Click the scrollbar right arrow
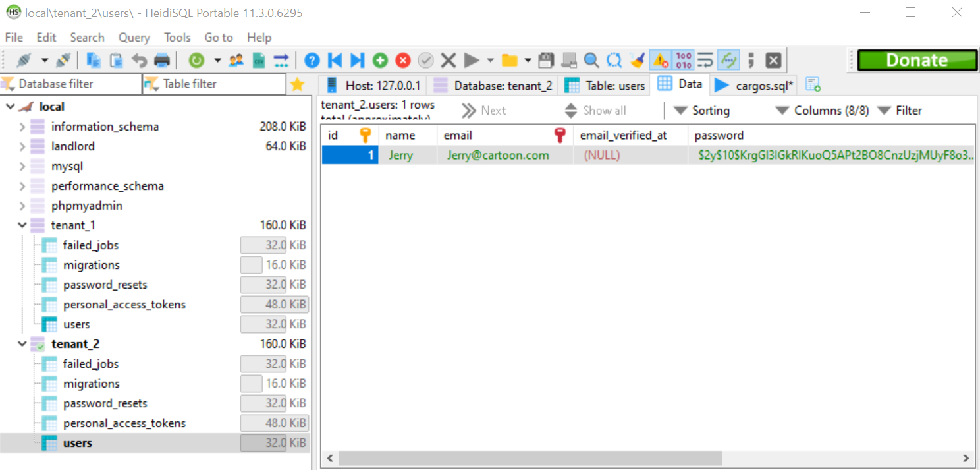Screen dimensions: 980x470 pos(966,458)
